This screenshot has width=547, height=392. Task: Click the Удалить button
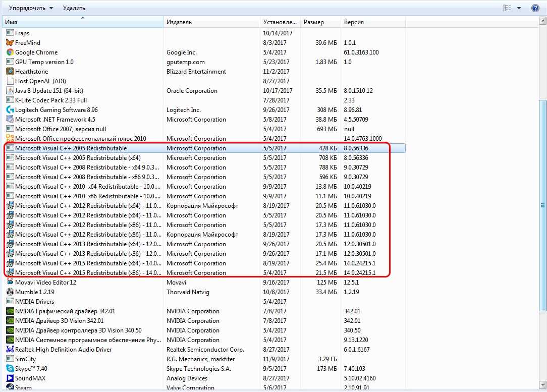[x=74, y=8]
